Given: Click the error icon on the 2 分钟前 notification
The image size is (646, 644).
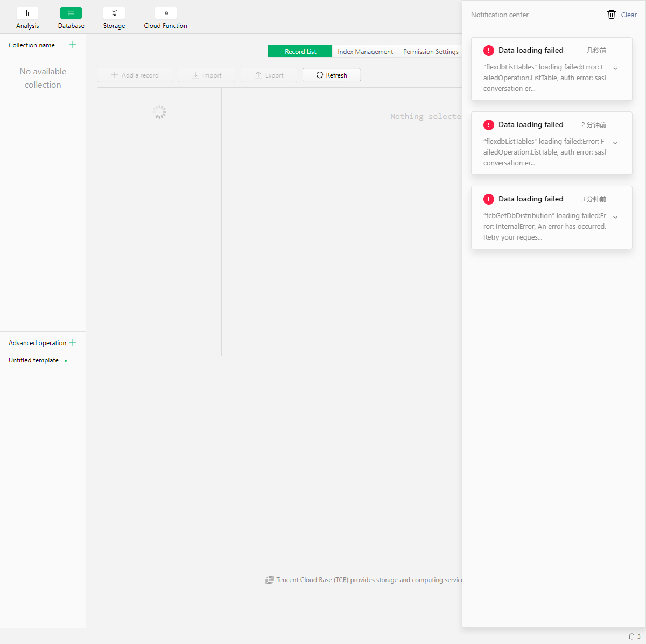Looking at the screenshot, I should point(489,125).
